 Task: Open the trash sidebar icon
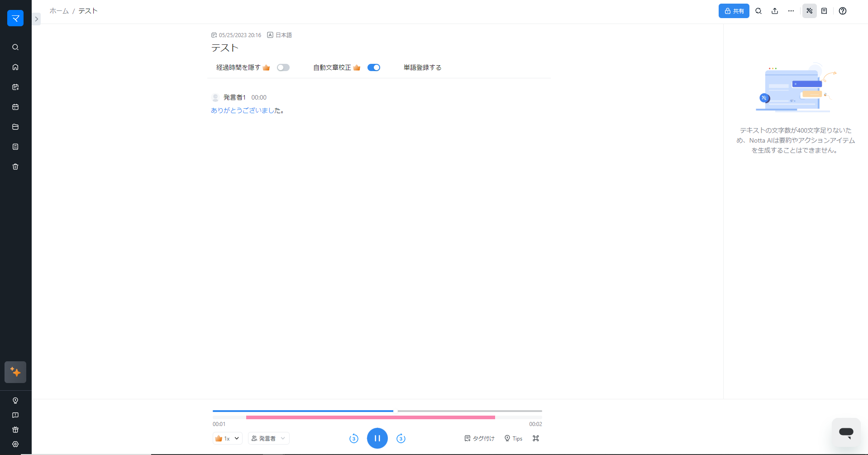click(15, 167)
